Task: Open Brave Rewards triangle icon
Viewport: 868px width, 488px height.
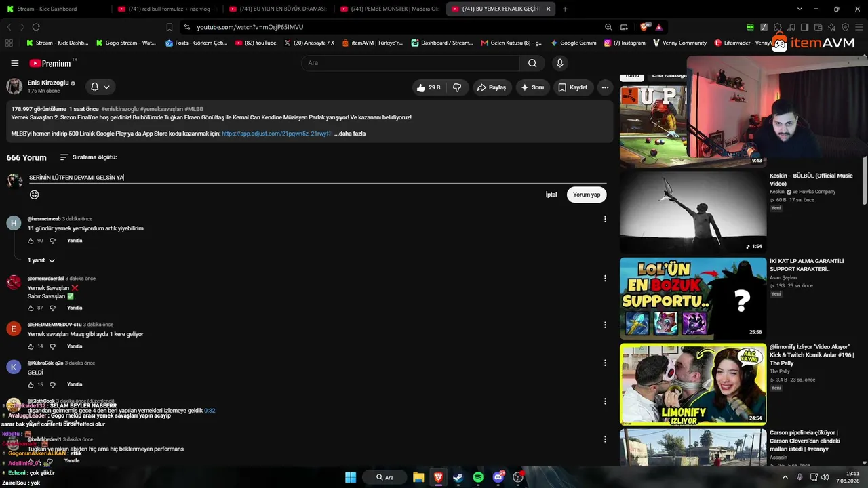Action: (658, 27)
